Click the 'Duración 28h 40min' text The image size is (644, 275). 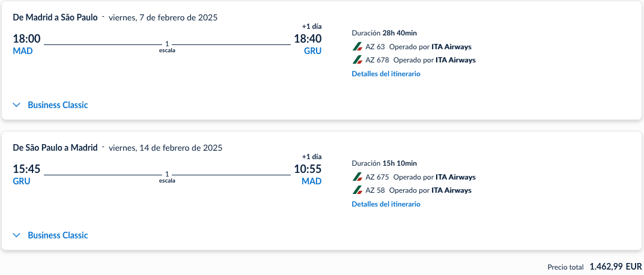tap(385, 33)
